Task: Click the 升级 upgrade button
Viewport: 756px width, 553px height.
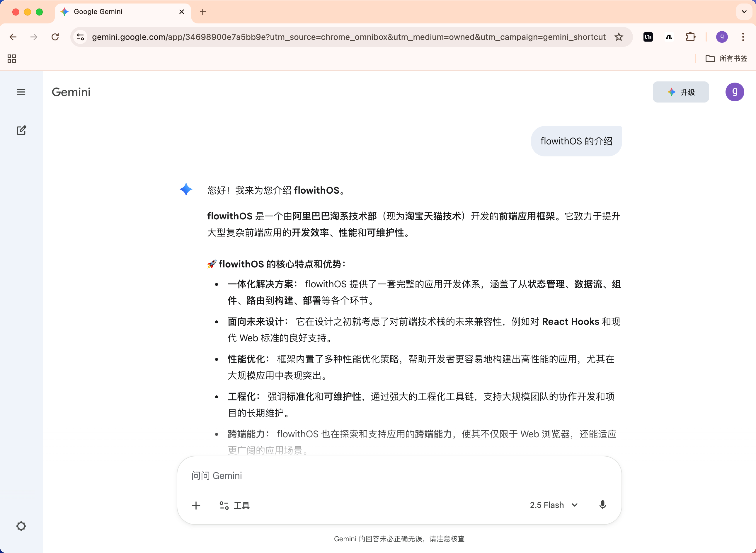Action: (x=681, y=92)
